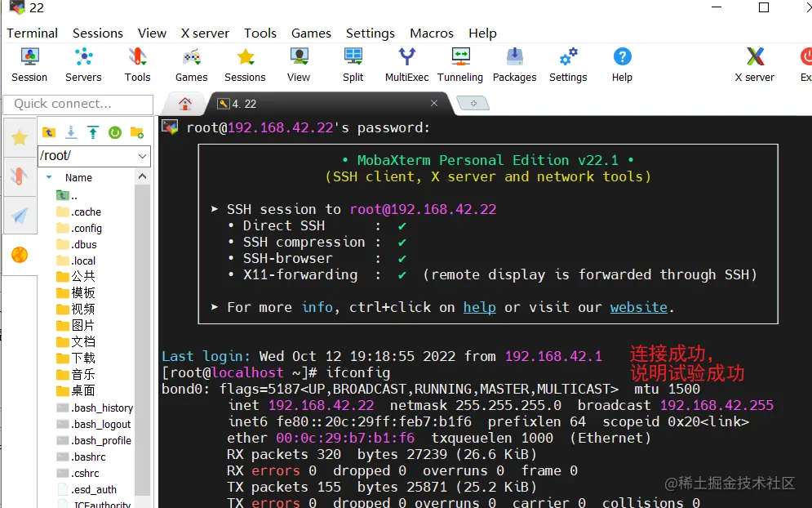Start the X server toolbar icon

point(755,65)
